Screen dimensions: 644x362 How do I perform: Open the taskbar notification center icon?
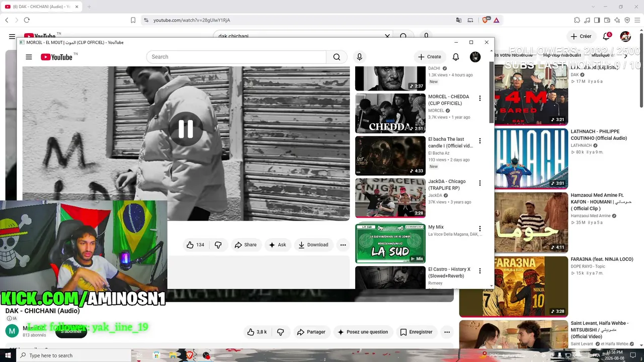pos(633,355)
